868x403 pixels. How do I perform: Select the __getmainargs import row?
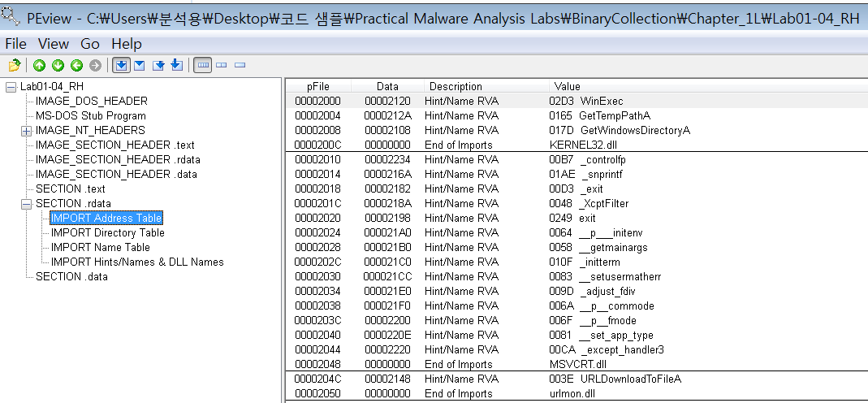pyautogui.click(x=577, y=248)
